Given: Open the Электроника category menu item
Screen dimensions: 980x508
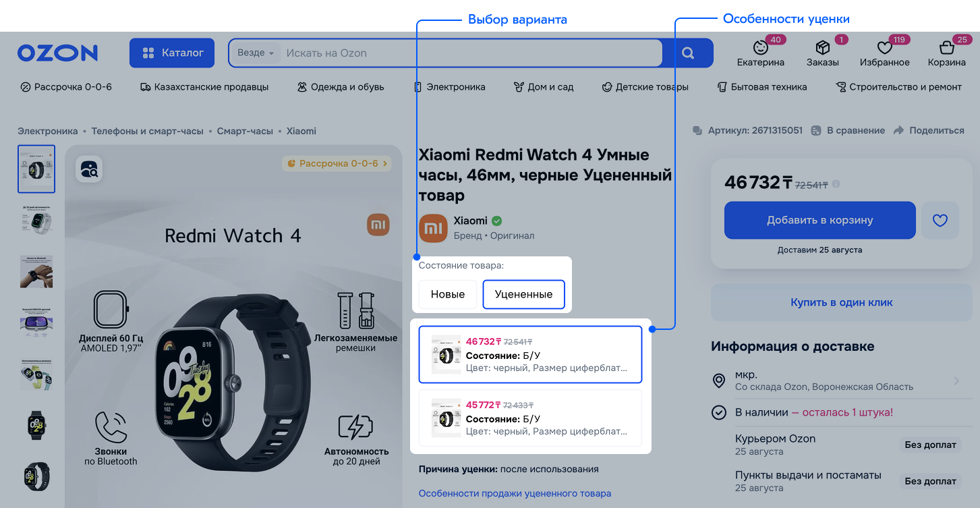Looking at the screenshot, I should tap(450, 87).
